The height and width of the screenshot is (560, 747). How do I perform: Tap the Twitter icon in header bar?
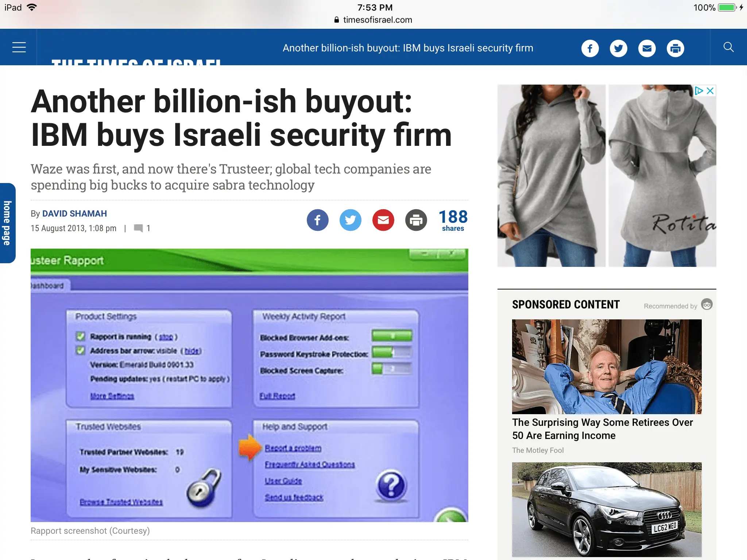(x=618, y=48)
